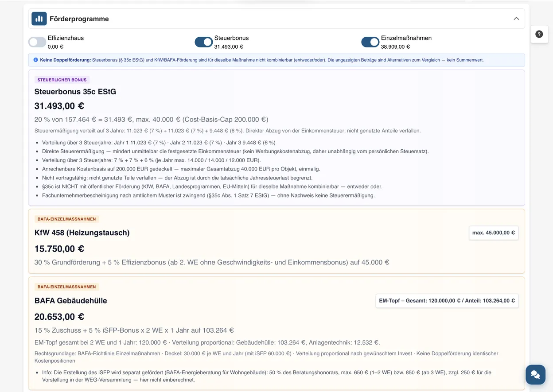The height and width of the screenshot is (392, 553).
Task: Click the bullet 'Verteilung über 3 Steuerjahre: 7 % + 7 %'
Action: click(x=152, y=160)
